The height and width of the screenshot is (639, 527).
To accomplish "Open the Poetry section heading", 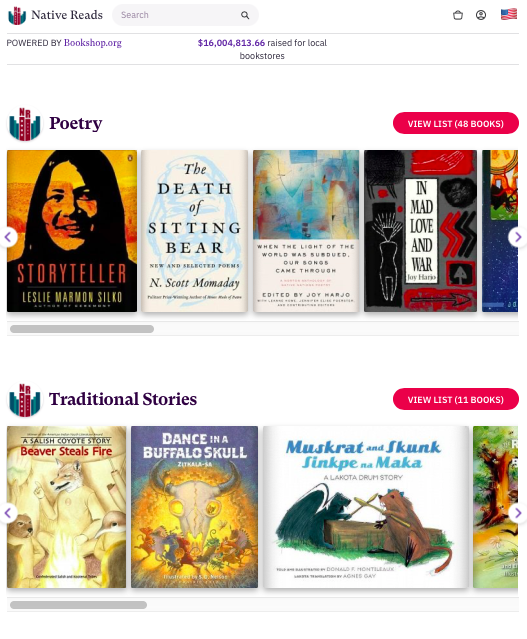I will point(75,123).
